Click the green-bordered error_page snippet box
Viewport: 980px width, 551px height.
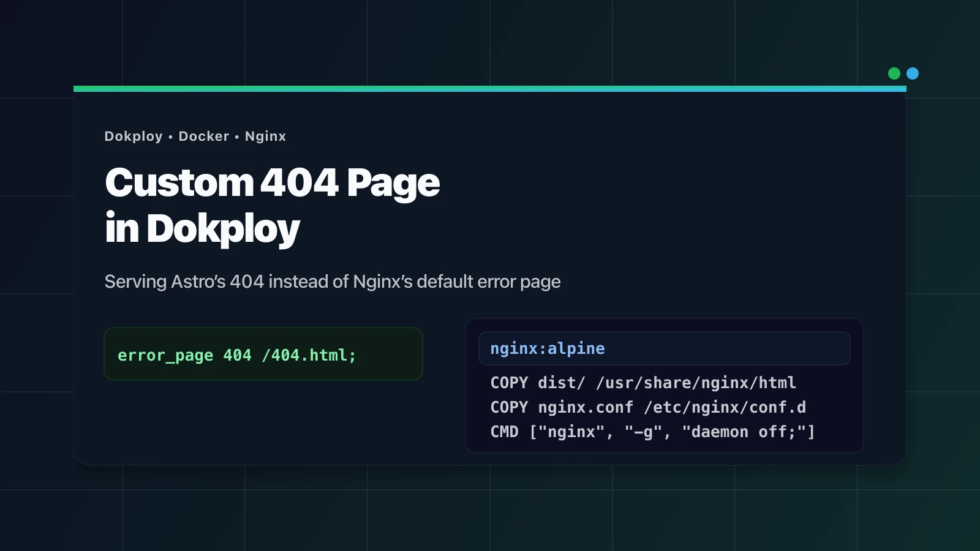pyautogui.click(x=263, y=354)
